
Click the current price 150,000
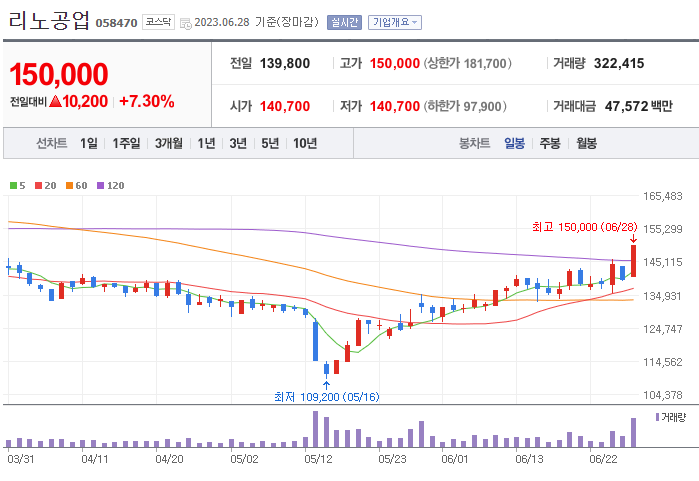(59, 74)
